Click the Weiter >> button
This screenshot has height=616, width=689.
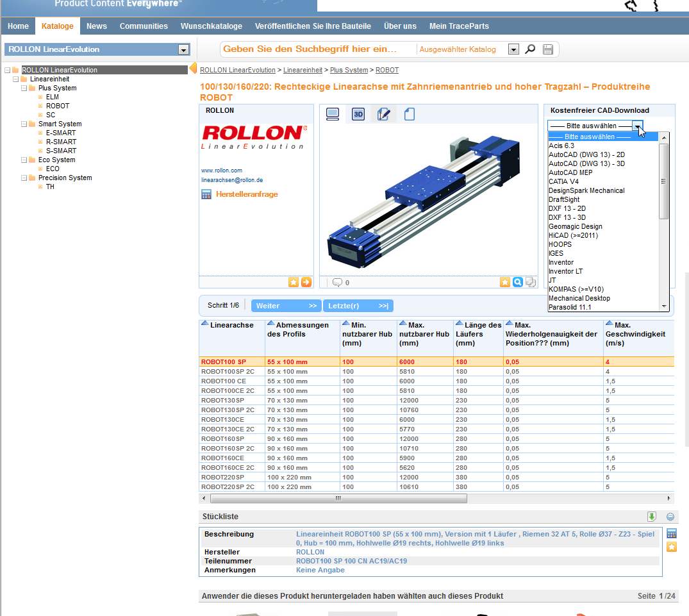point(286,306)
